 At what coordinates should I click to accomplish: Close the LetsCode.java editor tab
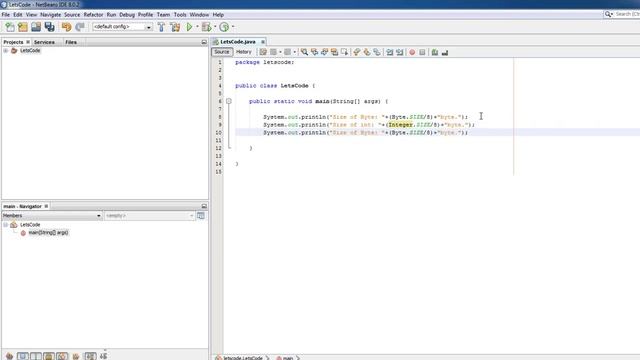point(263,42)
